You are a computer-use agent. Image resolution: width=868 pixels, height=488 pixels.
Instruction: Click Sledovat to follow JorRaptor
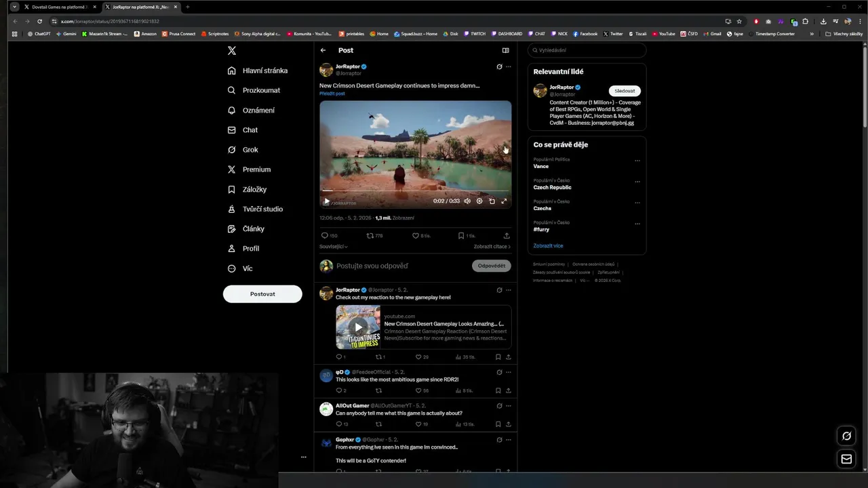click(625, 91)
